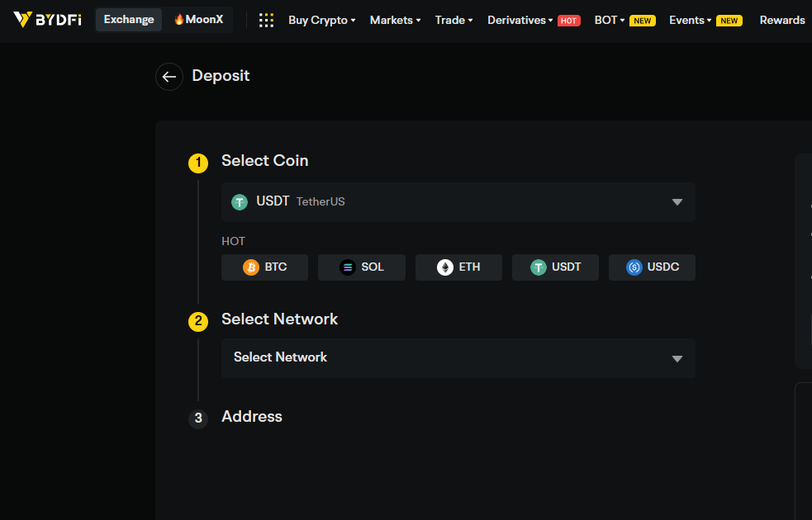Expand the Select Network dropdown
The width and height of the screenshot is (812, 520).
458,358
